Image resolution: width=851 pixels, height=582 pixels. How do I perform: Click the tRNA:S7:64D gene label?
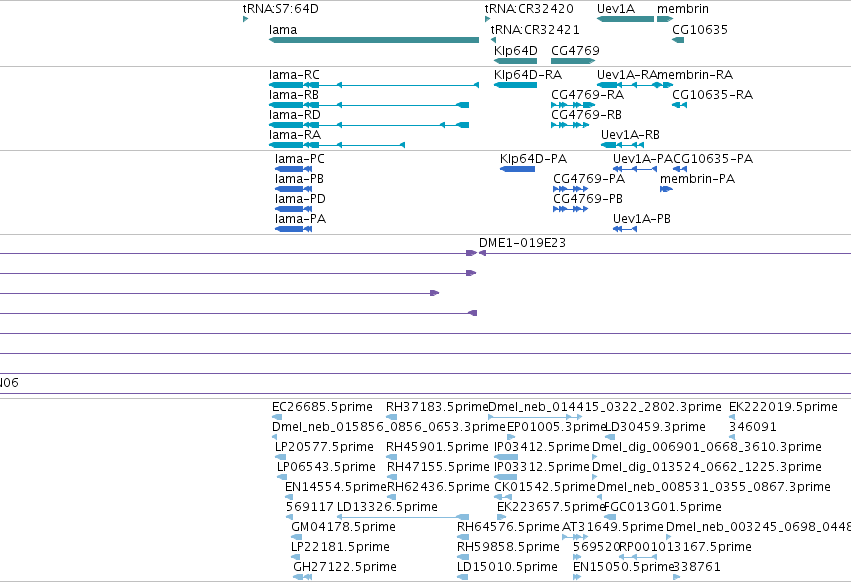pyautogui.click(x=281, y=9)
